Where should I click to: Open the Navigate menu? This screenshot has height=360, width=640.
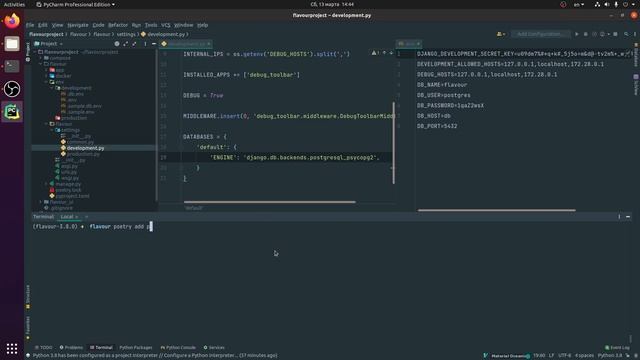[x=78, y=25]
